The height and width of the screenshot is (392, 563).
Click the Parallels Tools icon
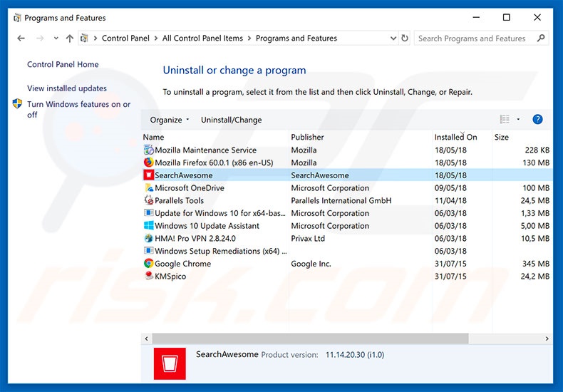(x=149, y=200)
